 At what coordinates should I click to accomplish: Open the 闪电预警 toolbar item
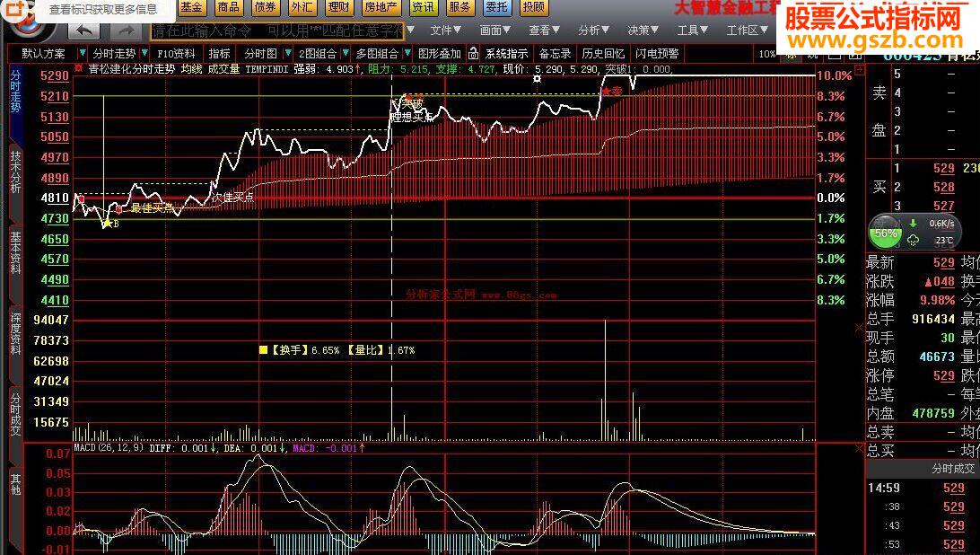tap(656, 54)
